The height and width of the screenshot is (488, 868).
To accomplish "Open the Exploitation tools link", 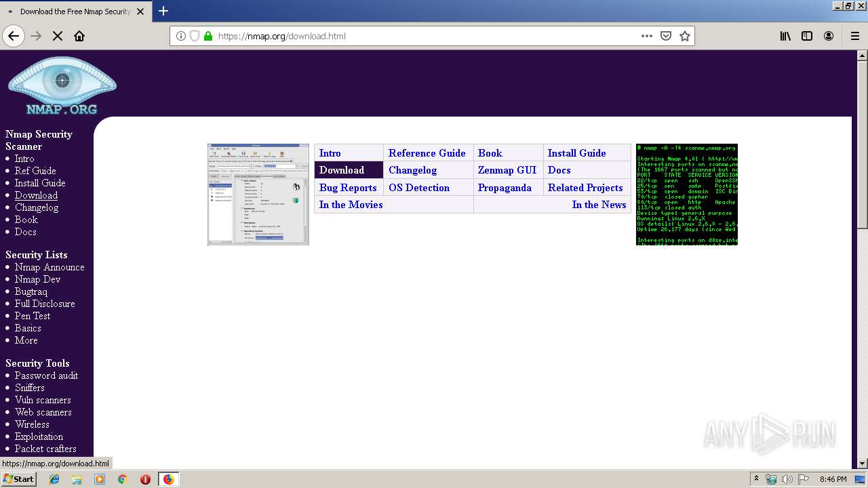I will (39, 436).
